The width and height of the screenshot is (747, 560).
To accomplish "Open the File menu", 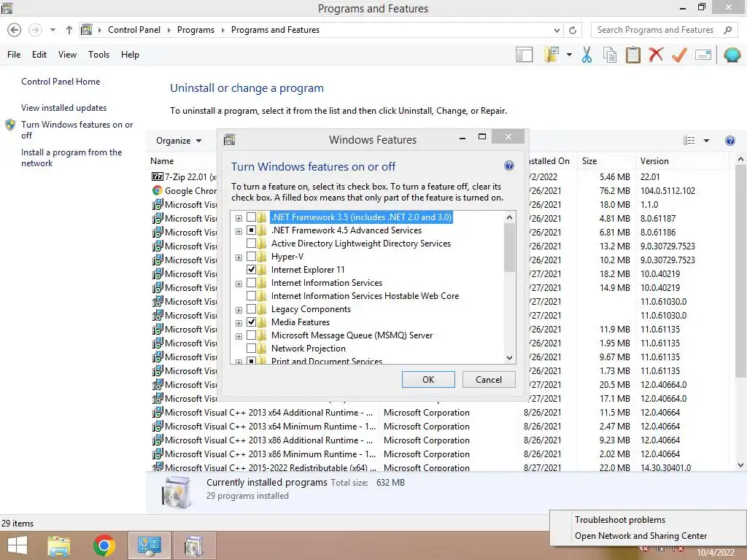I will [x=14, y=55].
